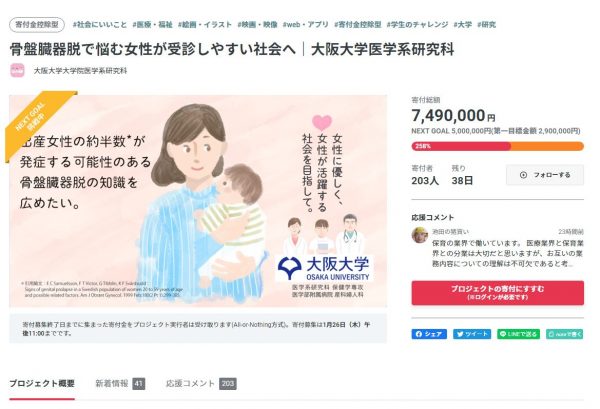This screenshot has width=600, height=409.
Task: Click the 寄付金控除型 badge
Action: coord(37,24)
